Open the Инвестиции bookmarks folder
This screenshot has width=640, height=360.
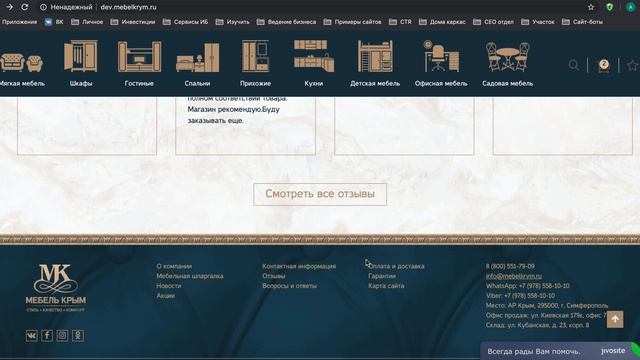pyautogui.click(x=133, y=22)
